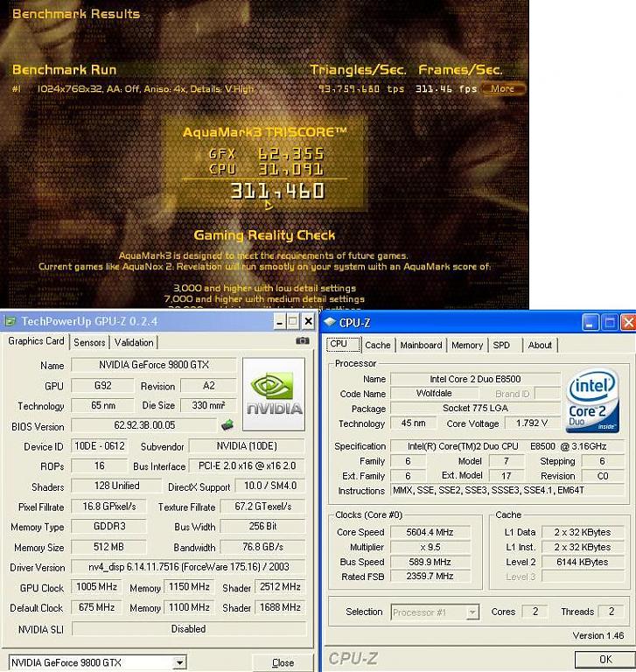Click the Rated FSB value 2359.7 MHz
636x672 pixels.
tap(430, 577)
